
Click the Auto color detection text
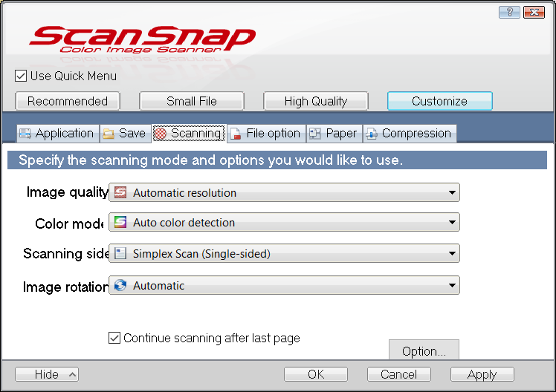184,223
